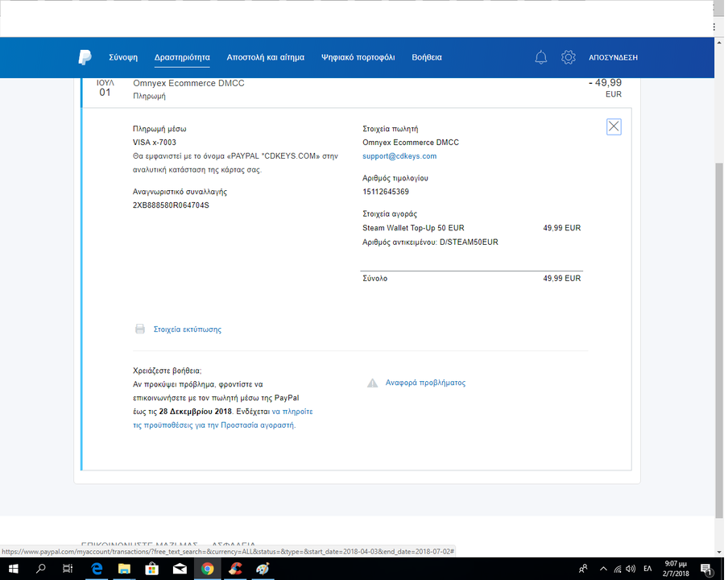The width and height of the screenshot is (728, 580).
Task: Click the 28 Δεκεμβρίου 2018 deadline text
Action: tap(196, 412)
